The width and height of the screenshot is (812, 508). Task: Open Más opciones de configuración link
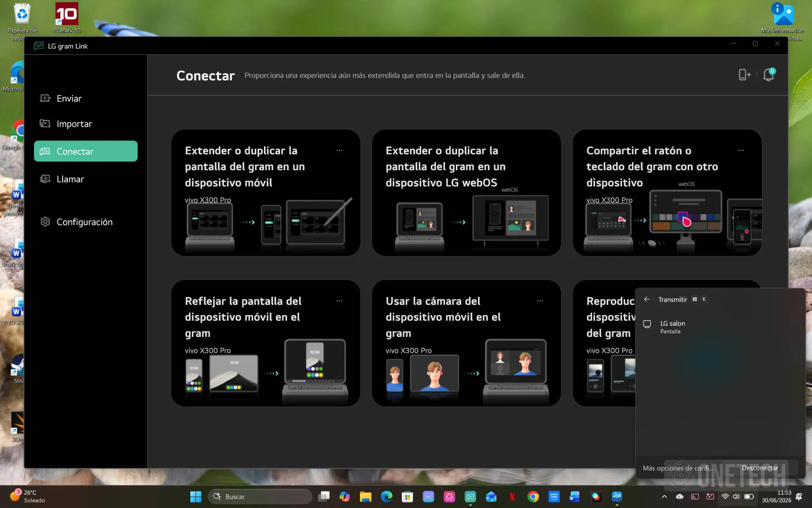(678, 468)
